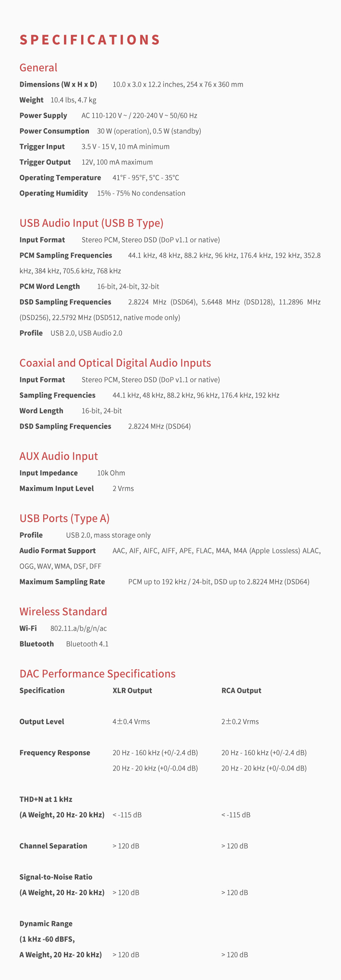The height and width of the screenshot is (980, 341).
Task: Select the Trigger Output label
Action: (x=45, y=162)
